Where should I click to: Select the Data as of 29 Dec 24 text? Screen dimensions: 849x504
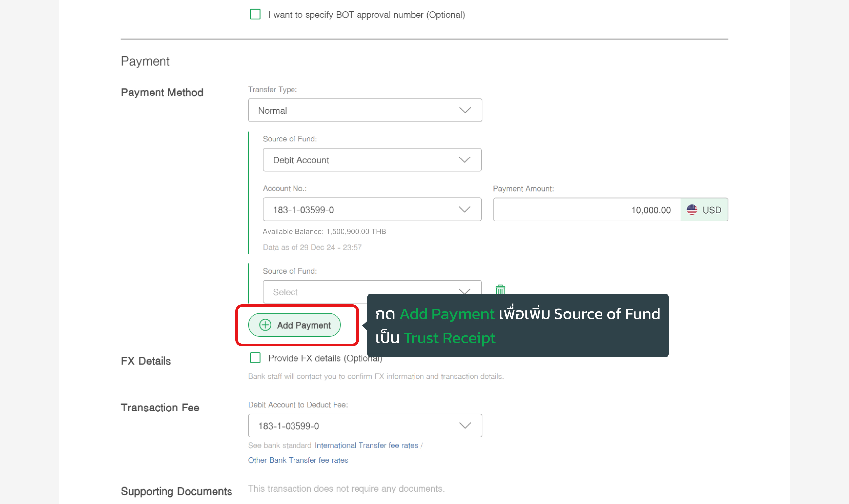coord(312,247)
